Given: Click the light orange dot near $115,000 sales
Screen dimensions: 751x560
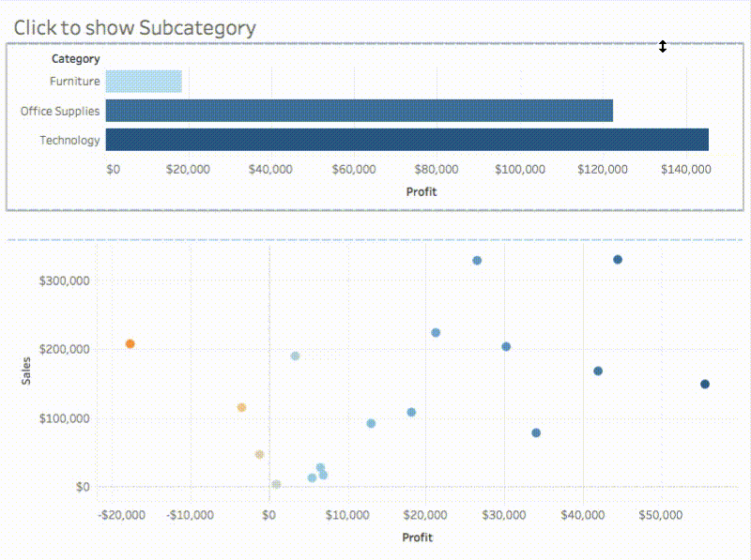Looking at the screenshot, I should click(x=241, y=407).
